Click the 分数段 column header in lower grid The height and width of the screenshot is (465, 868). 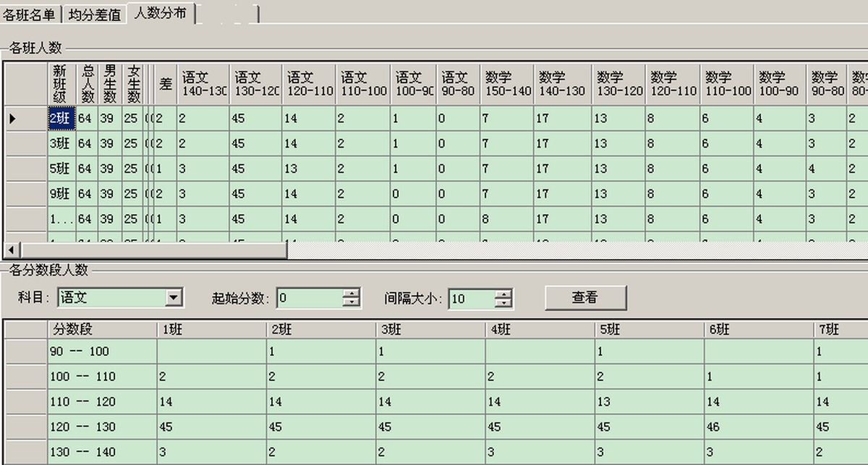[102, 329]
